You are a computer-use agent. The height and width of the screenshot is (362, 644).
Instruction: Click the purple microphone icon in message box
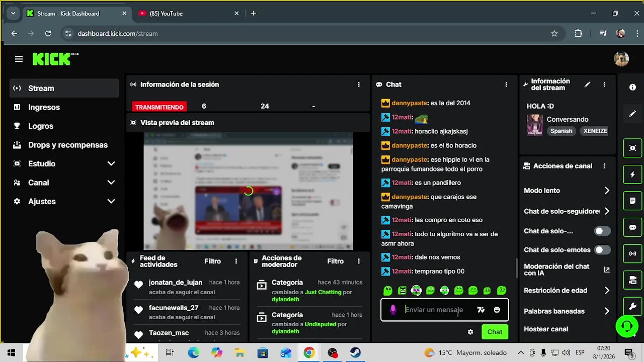pyautogui.click(x=393, y=310)
